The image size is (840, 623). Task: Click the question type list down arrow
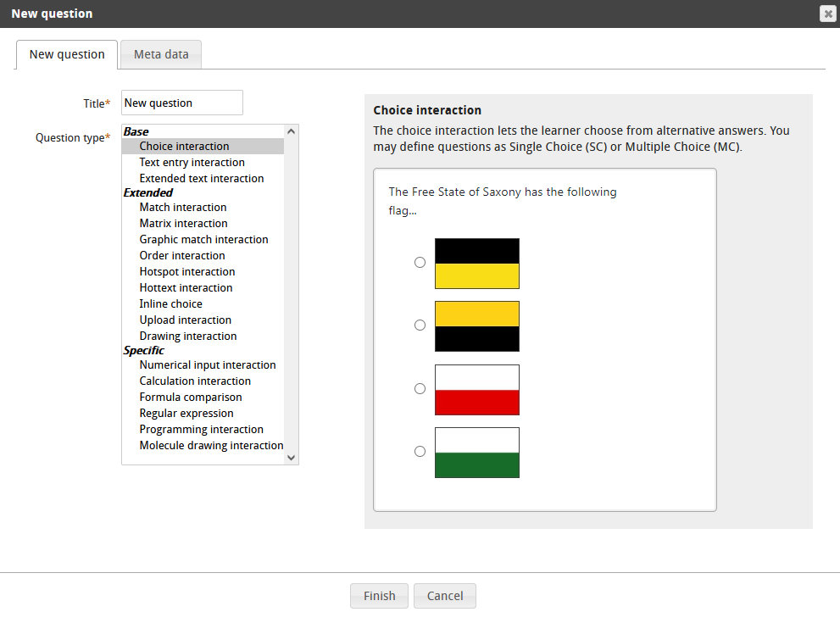[x=291, y=458]
